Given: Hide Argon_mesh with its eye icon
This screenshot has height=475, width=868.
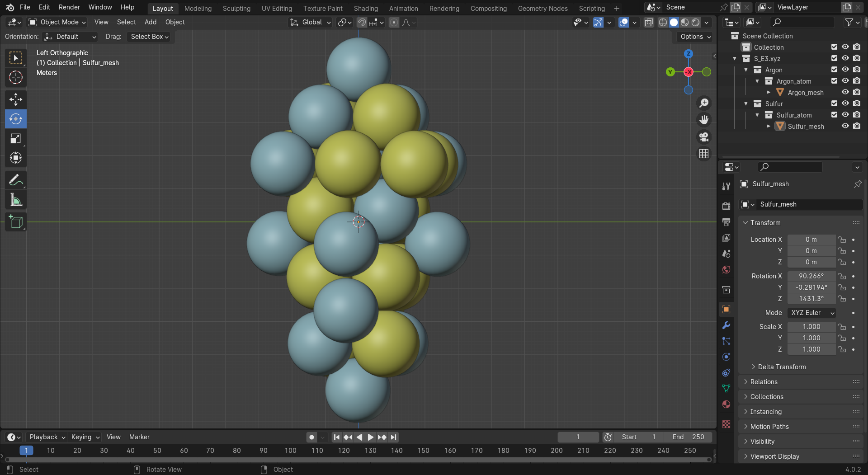Looking at the screenshot, I should [x=845, y=92].
